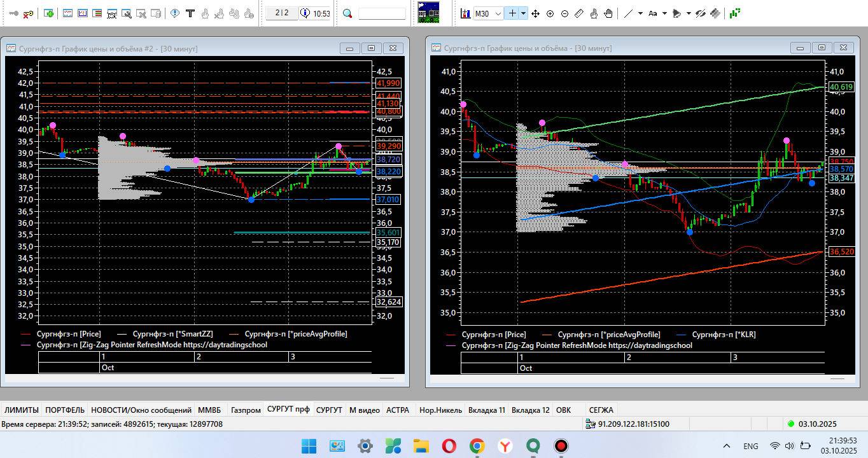Select the four-arrow move tool
This screenshot has width=868, height=458.
pos(535,13)
